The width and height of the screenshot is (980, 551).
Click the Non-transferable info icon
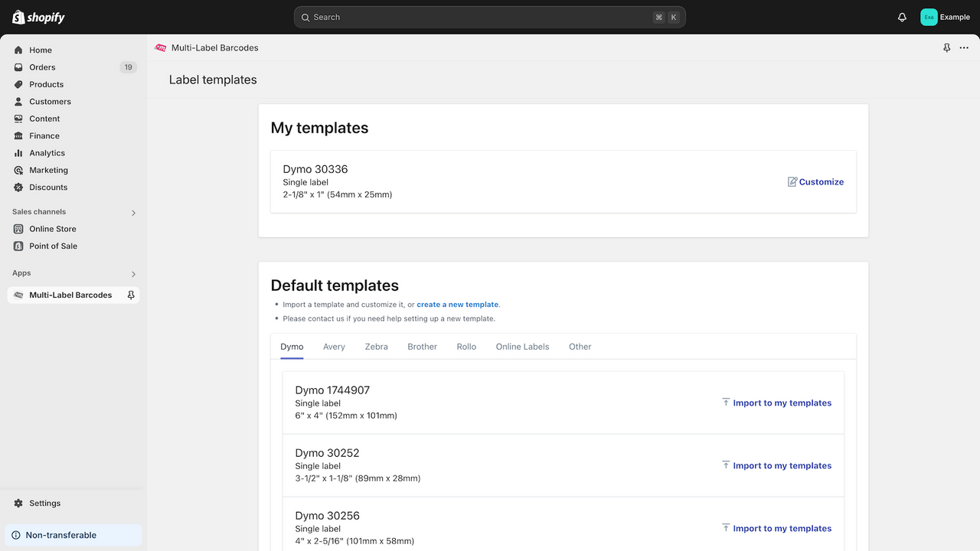(x=16, y=535)
